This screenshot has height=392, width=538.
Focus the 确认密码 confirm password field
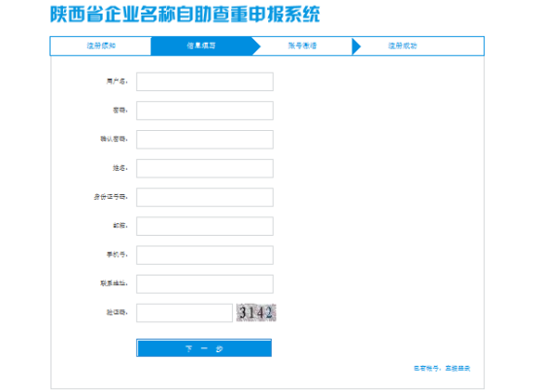pyautogui.click(x=205, y=140)
